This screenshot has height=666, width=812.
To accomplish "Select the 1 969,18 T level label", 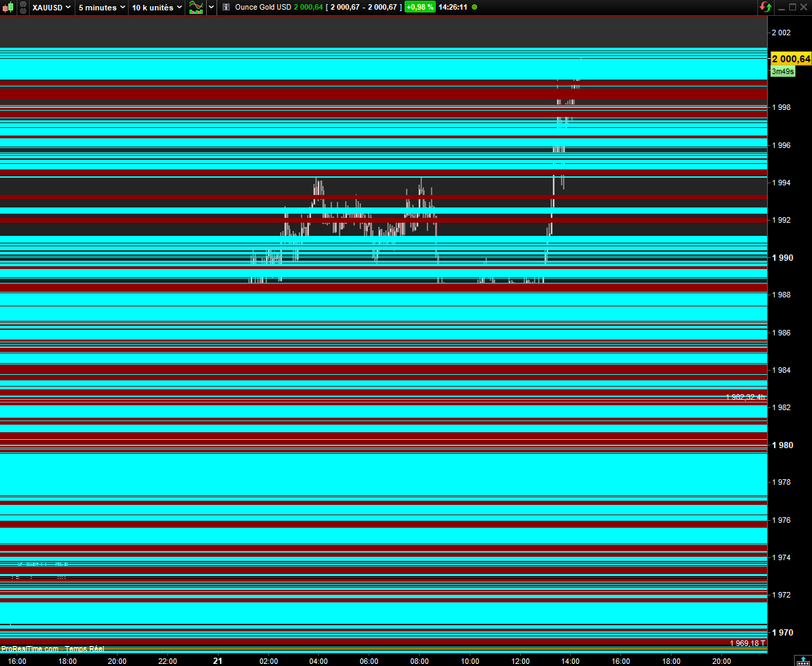I will 747,643.
